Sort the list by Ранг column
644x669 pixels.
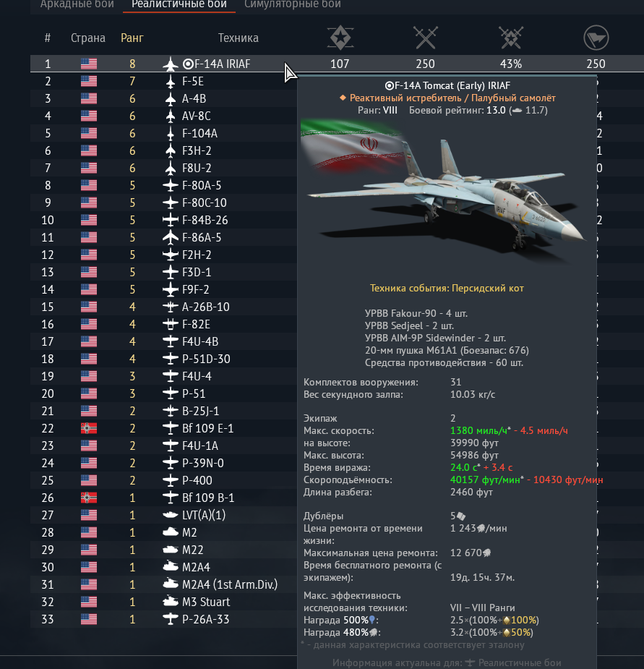coord(132,38)
